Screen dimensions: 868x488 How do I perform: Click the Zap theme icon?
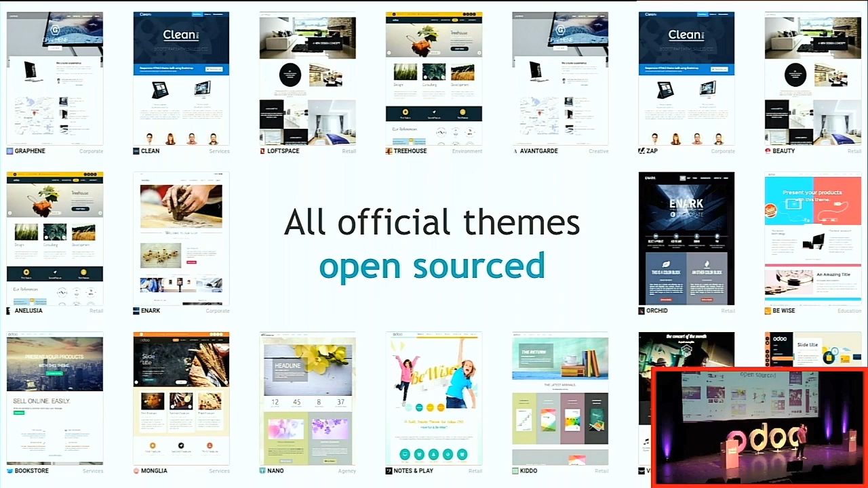coord(642,151)
